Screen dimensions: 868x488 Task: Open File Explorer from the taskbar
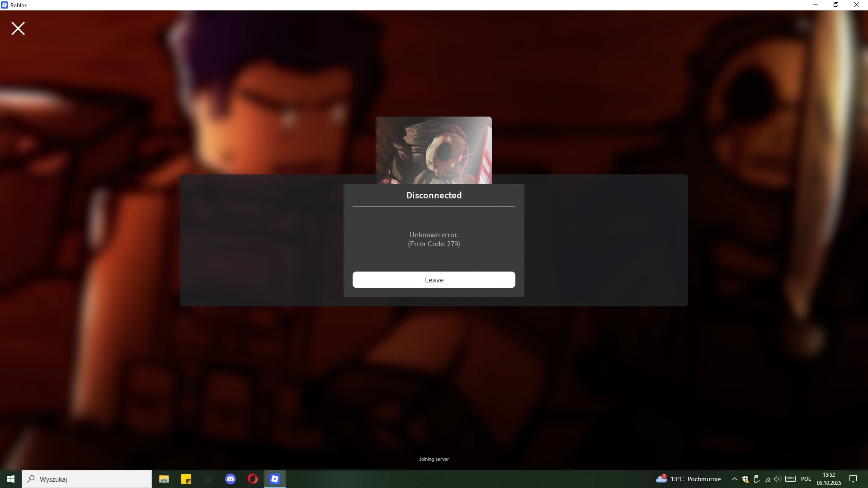tap(164, 479)
